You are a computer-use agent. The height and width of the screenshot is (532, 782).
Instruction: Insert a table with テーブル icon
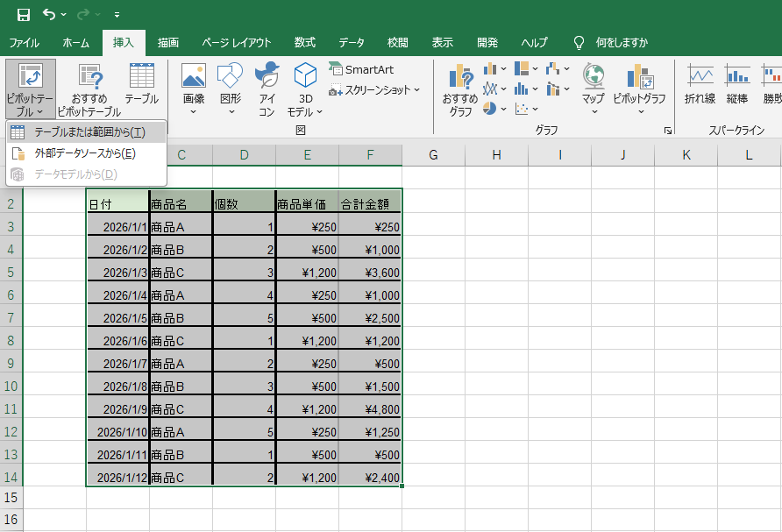(141, 83)
